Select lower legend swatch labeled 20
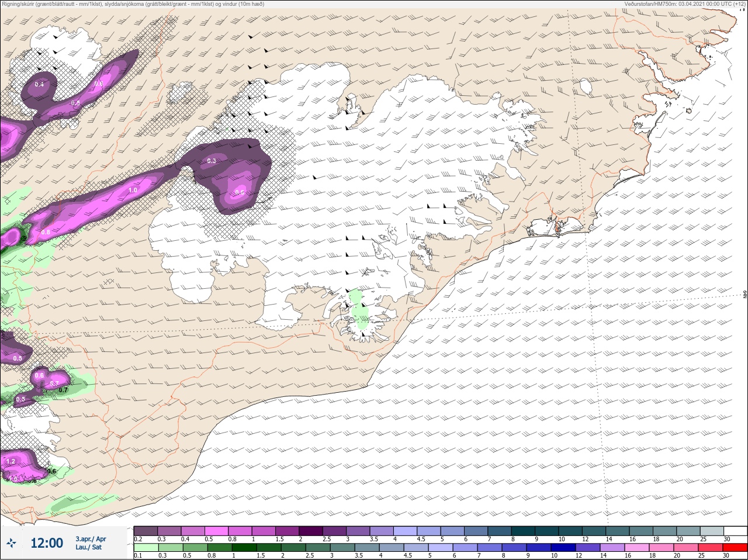 point(686,548)
